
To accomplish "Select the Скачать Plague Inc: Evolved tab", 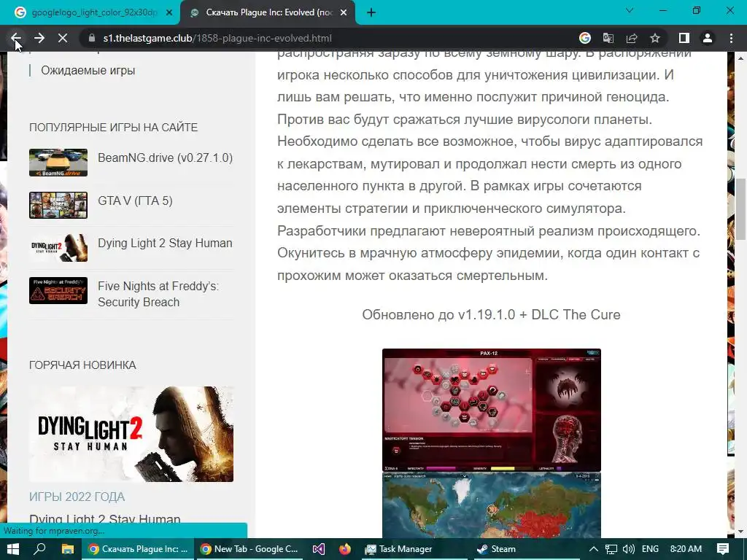I will [x=269, y=13].
